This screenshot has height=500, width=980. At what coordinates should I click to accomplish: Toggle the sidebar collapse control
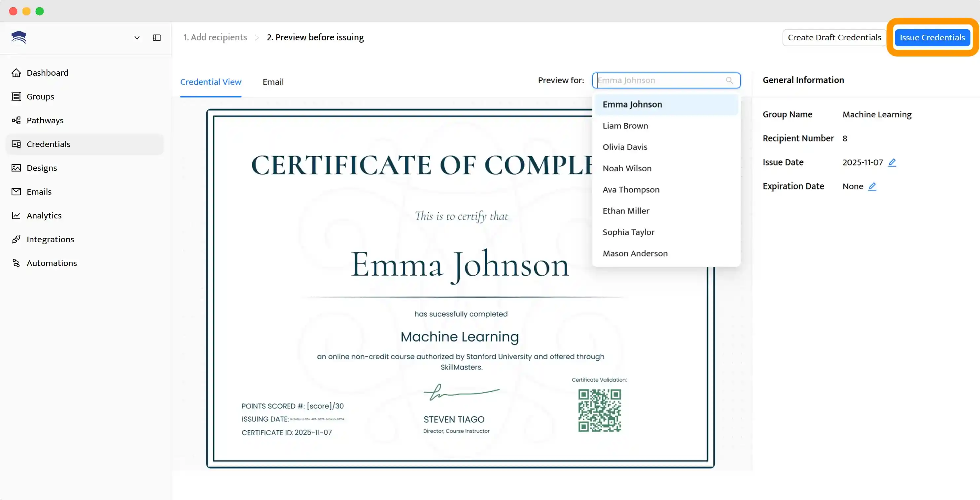(157, 37)
